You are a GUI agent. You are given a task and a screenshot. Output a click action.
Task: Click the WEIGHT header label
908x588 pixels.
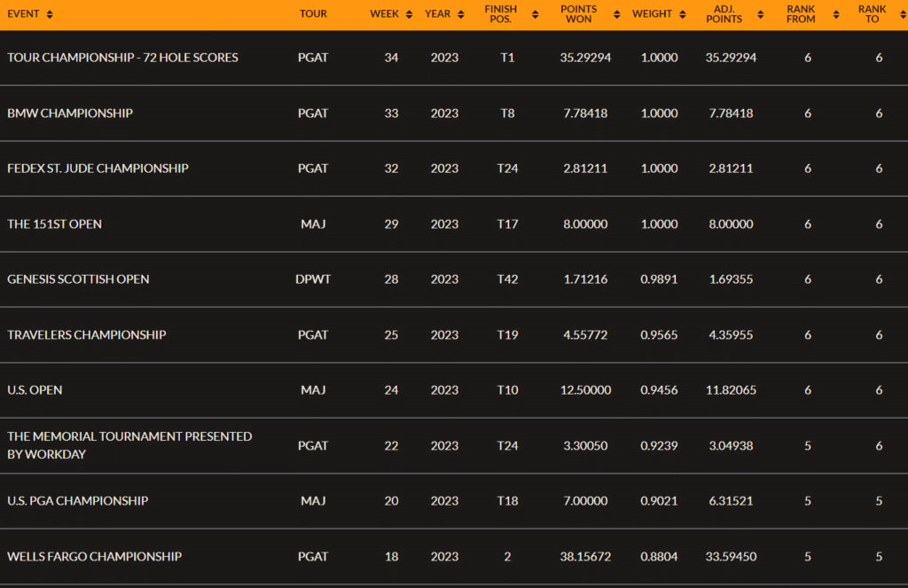coord(652,14)
